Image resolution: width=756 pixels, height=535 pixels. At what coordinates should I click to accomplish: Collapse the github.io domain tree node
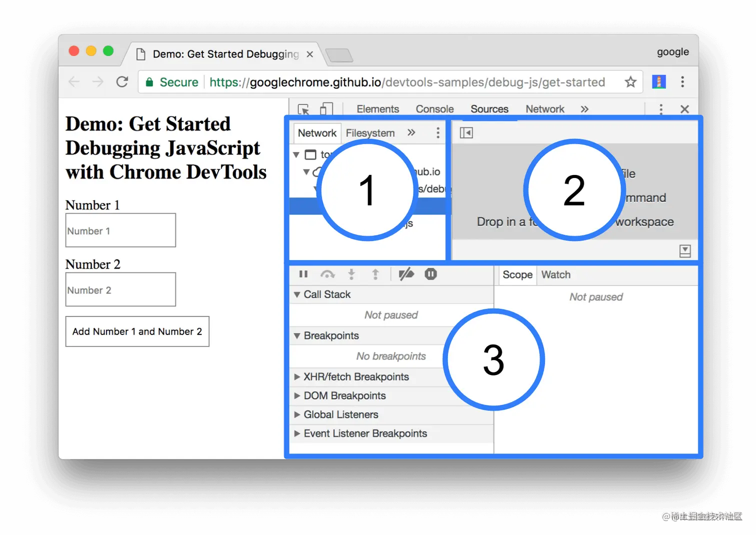(306, 171)
